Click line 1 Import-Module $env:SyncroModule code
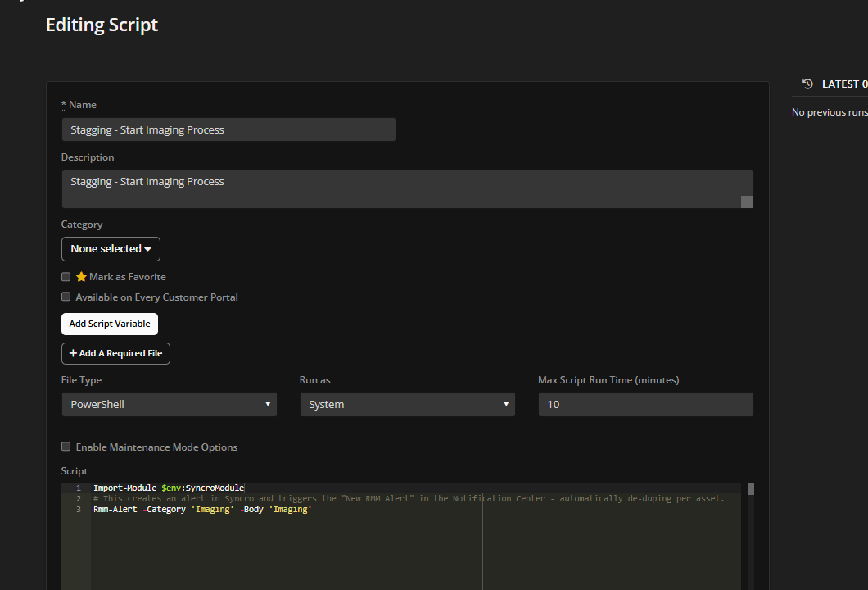This screenshot has height=590, width=868. click(169, 488)
